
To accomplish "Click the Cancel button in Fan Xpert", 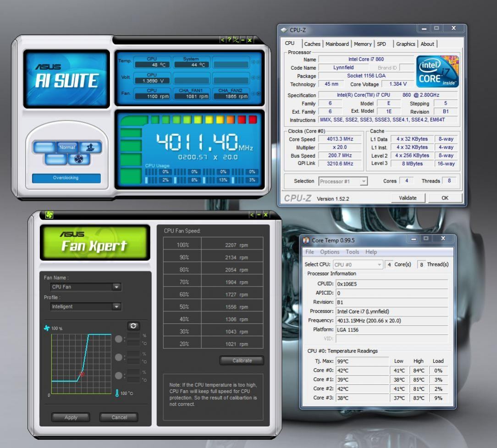I will pos(119,417).
